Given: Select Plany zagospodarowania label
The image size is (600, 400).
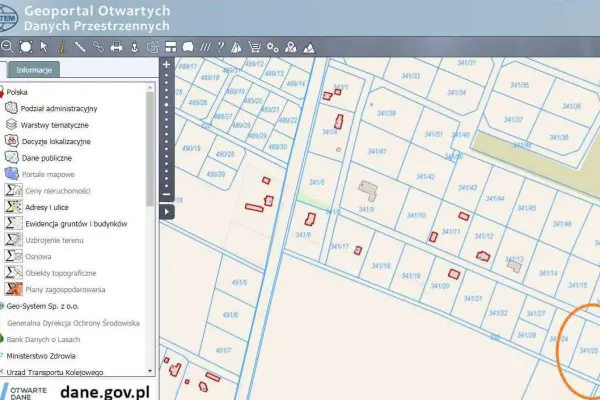Looking at the screenshot, I should [x=65, y=290].
